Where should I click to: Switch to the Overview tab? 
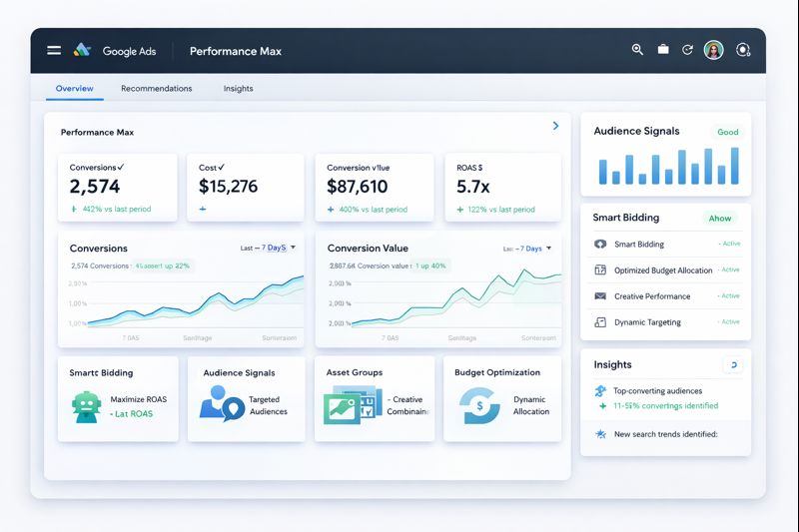tap(74, 88)
